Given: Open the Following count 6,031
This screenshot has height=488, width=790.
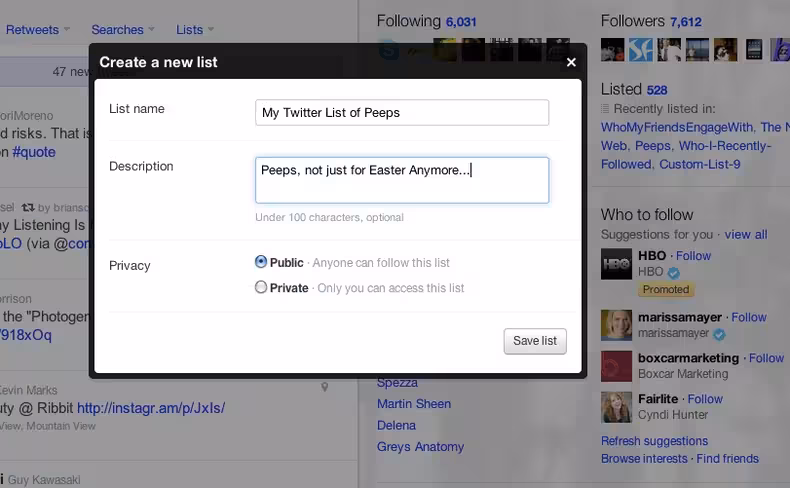Looking at the screenshot, I should 460,22.
